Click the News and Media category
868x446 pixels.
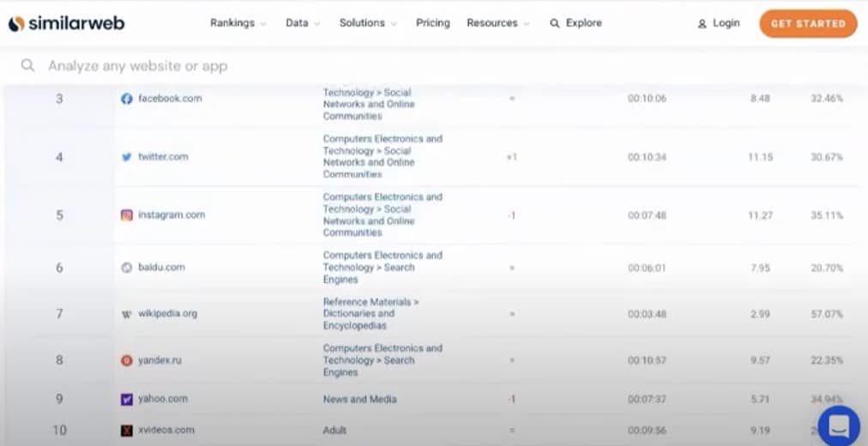[360, 399]
